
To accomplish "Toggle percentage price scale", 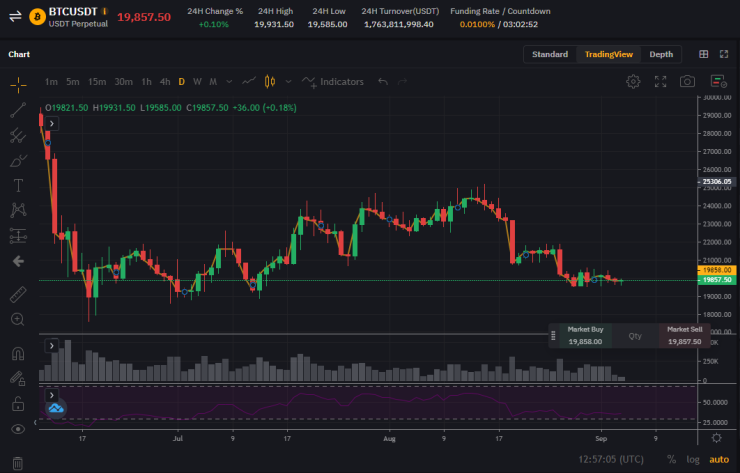I will (x=671, y=459).
